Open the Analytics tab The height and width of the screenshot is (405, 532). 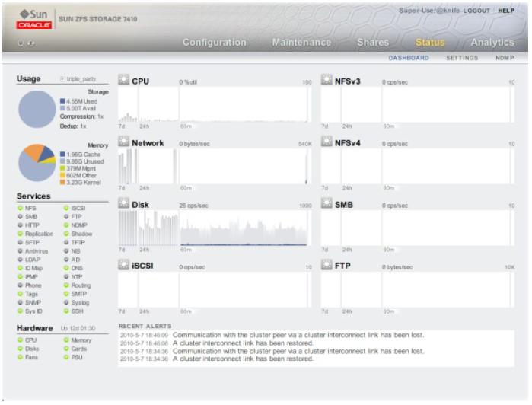click(x=492, y=43)
